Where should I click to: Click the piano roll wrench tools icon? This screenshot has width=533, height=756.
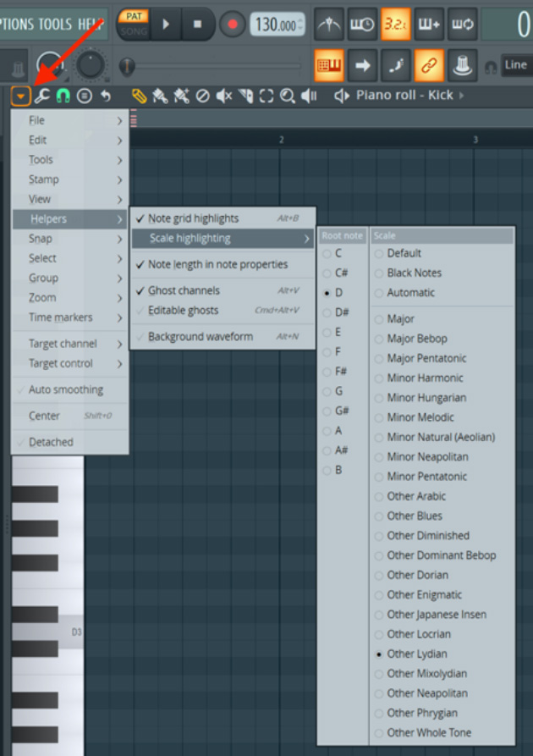(x=42, y=96)
